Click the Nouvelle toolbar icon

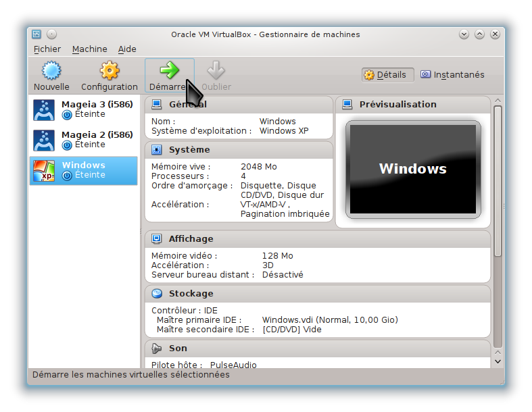tap(51, 70)
